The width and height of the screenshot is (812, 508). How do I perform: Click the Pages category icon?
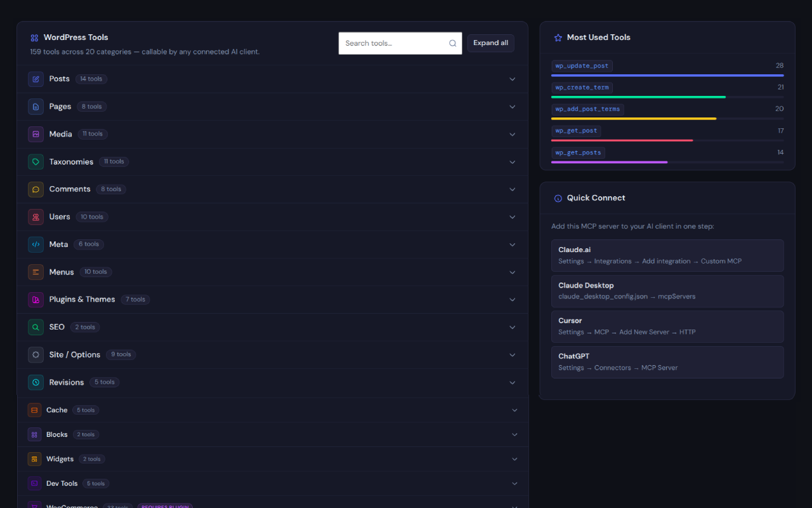[x=36, y=107]
